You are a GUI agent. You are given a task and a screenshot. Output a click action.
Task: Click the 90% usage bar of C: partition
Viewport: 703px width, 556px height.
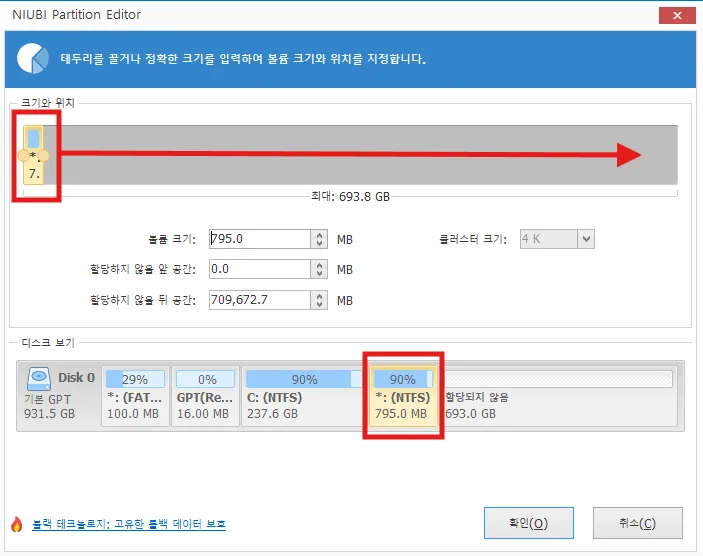point(304,379)
